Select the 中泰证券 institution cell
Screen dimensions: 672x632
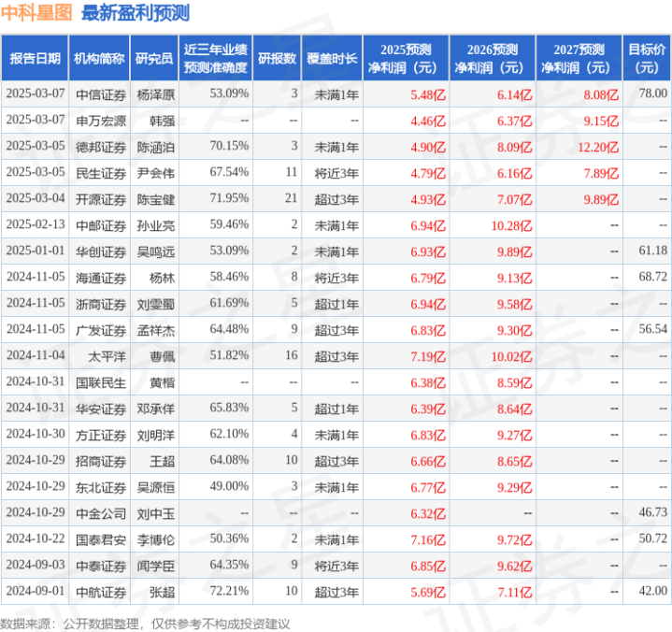[x=101, y=566]
